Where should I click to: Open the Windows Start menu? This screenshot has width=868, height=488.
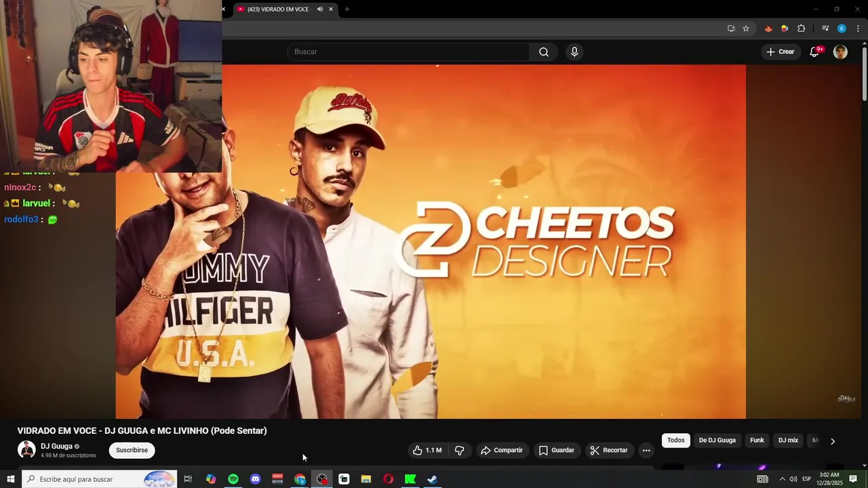coord(10,479)
